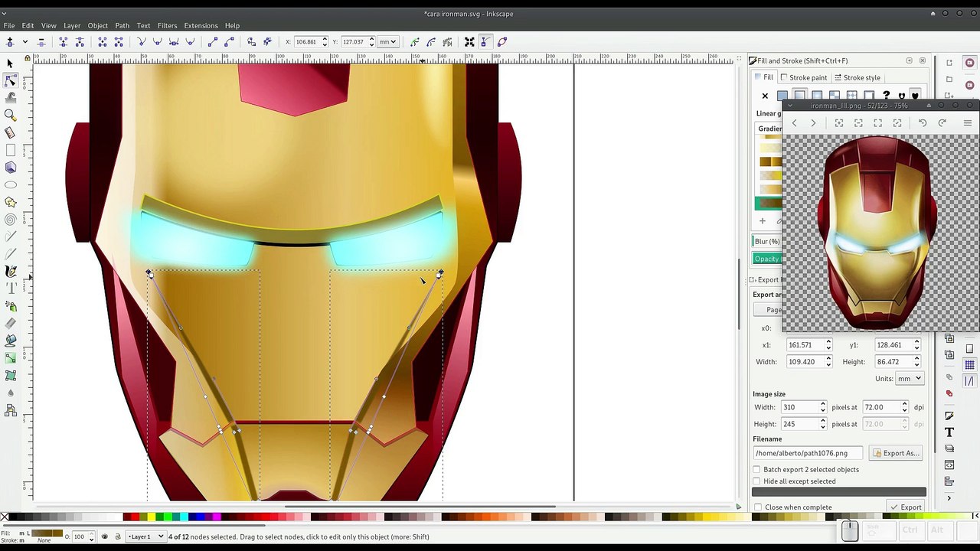Viewport: 980px width, 551px height.
Task: Remove fill with X paint button
Action: (765, 96)
